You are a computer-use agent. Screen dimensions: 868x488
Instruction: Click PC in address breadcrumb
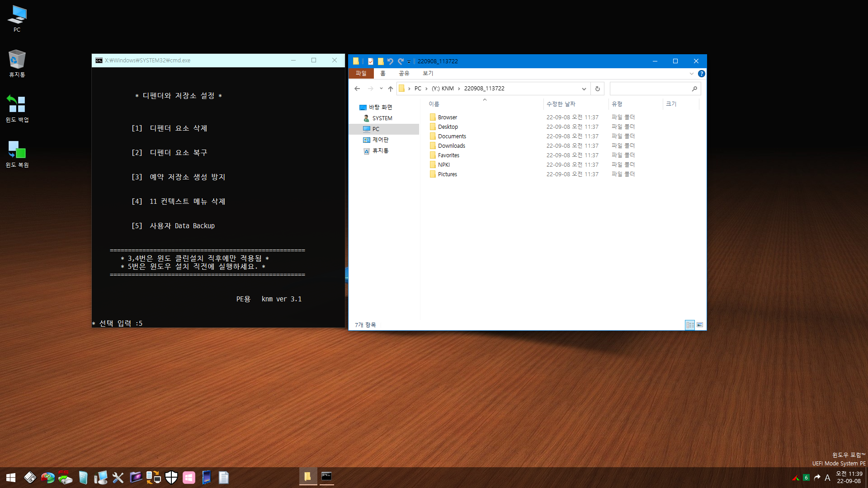pos(418,89)
